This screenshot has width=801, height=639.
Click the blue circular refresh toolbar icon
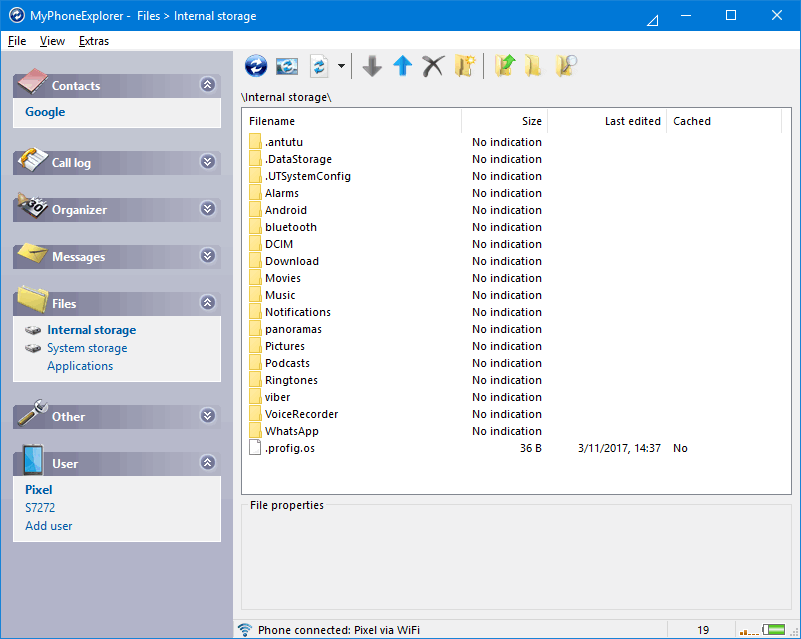(256, 66)
